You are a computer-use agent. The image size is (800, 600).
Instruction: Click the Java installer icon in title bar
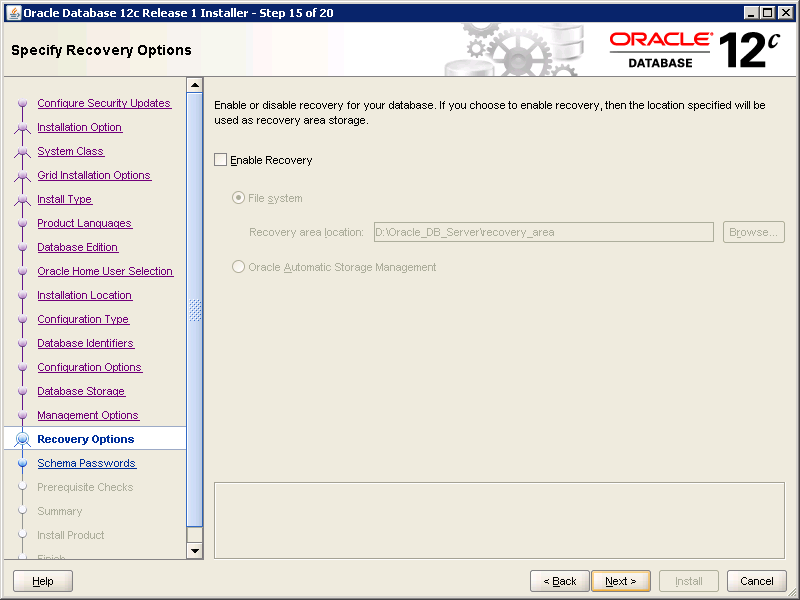[x=14, y=13]
